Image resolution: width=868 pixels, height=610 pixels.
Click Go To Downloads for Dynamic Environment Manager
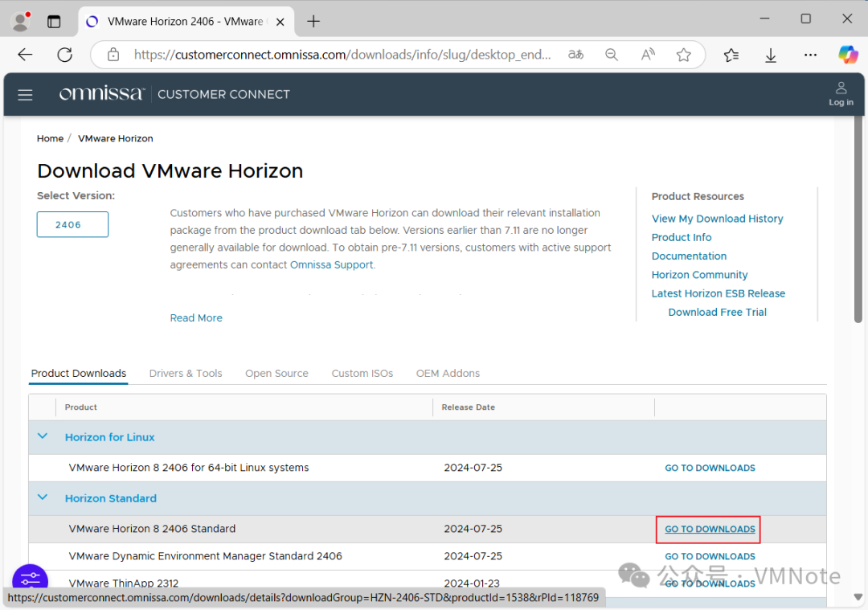pos(710,556)
